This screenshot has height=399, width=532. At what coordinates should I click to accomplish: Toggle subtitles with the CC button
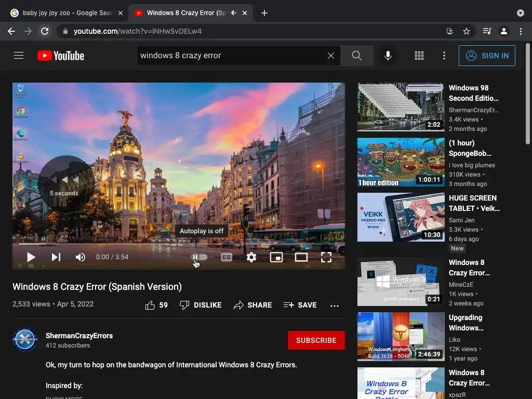tap(227, 257)
